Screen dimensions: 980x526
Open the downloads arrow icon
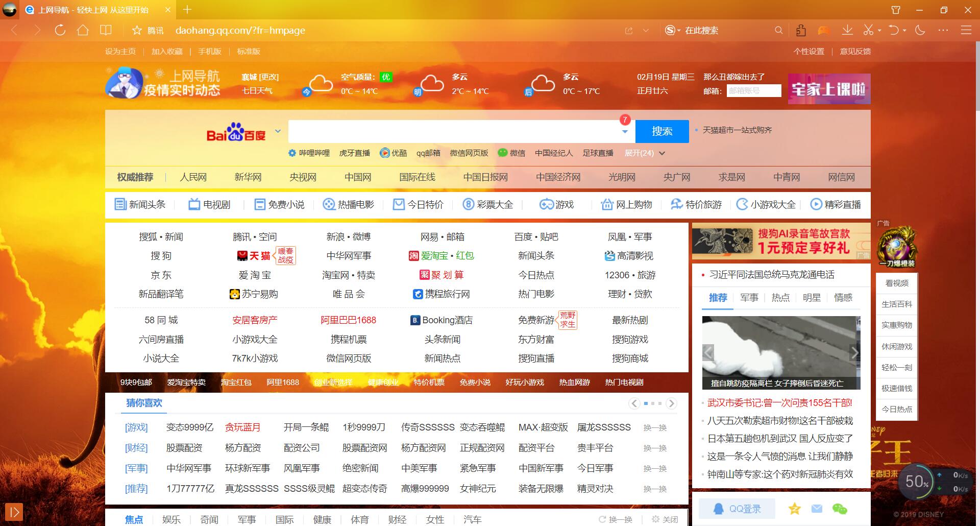847,31
